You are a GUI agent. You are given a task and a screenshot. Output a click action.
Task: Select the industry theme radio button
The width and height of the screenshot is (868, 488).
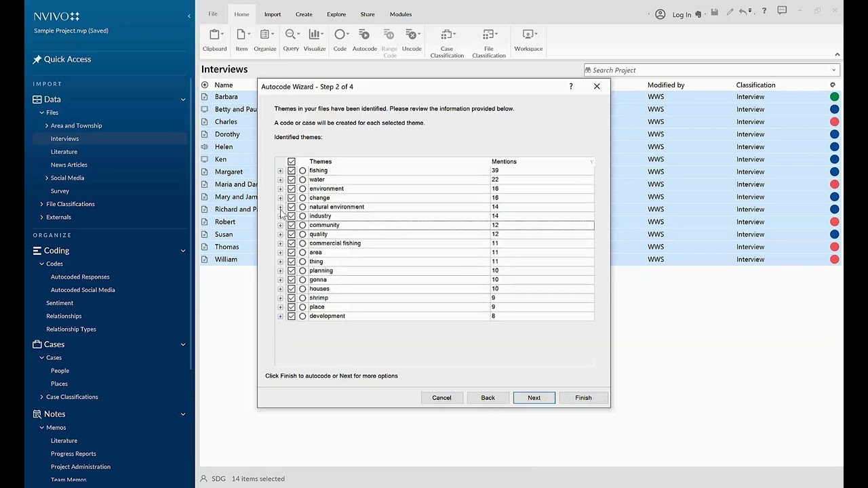[302, 216]
